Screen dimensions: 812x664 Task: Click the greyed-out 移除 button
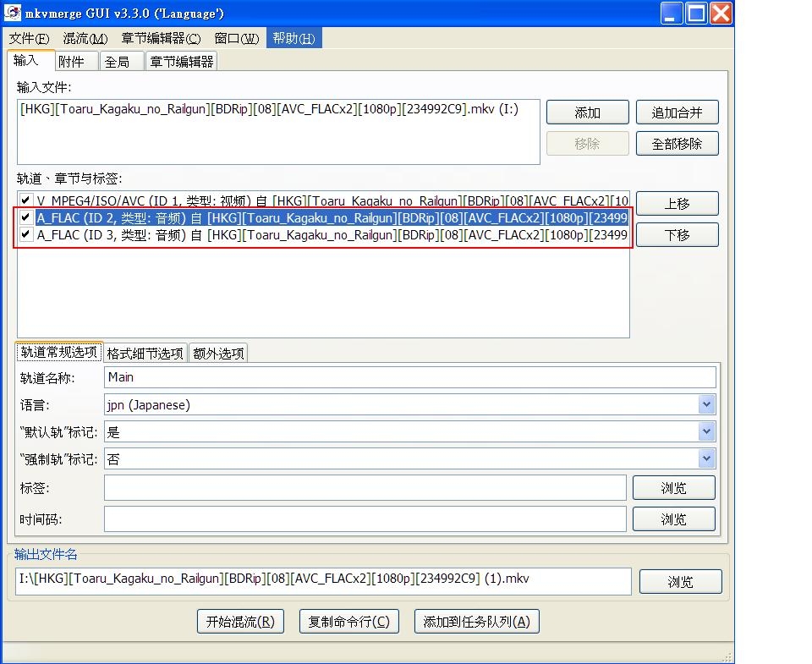coord(587,144)
